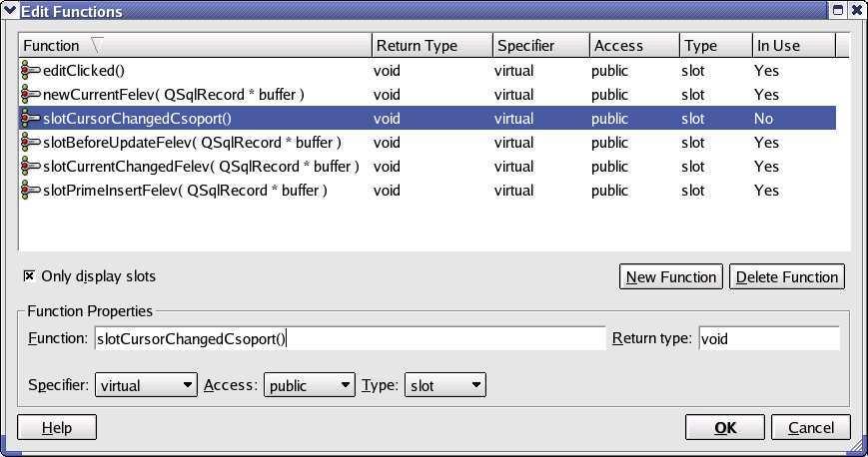This screenshot has width=868, height=457.
Task: Open the Type dropdown showing slot
Action: (x=445, y=385)
